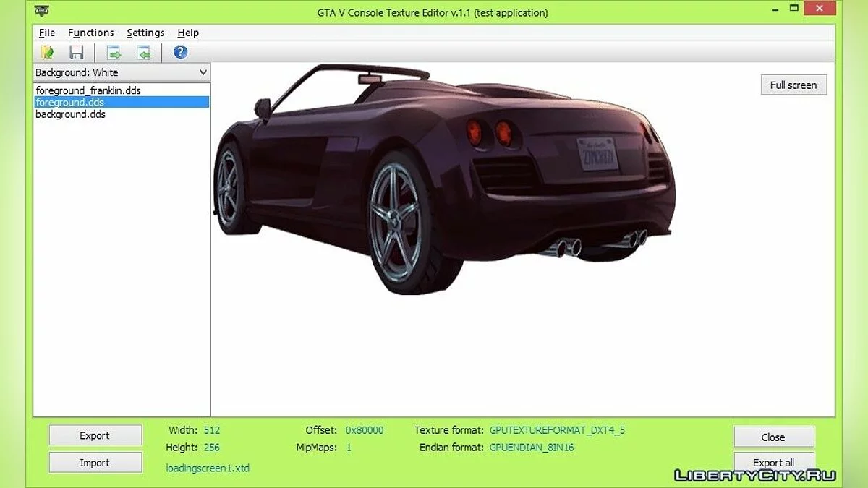
Task: Expand the Background: White dropdown
Action: click(203, 72)
